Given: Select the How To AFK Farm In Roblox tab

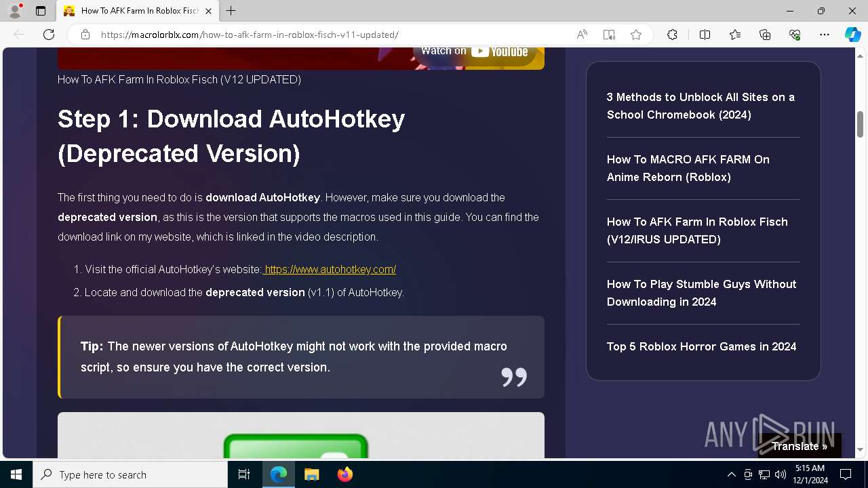Looking at the screenshot, I should 138,11.
